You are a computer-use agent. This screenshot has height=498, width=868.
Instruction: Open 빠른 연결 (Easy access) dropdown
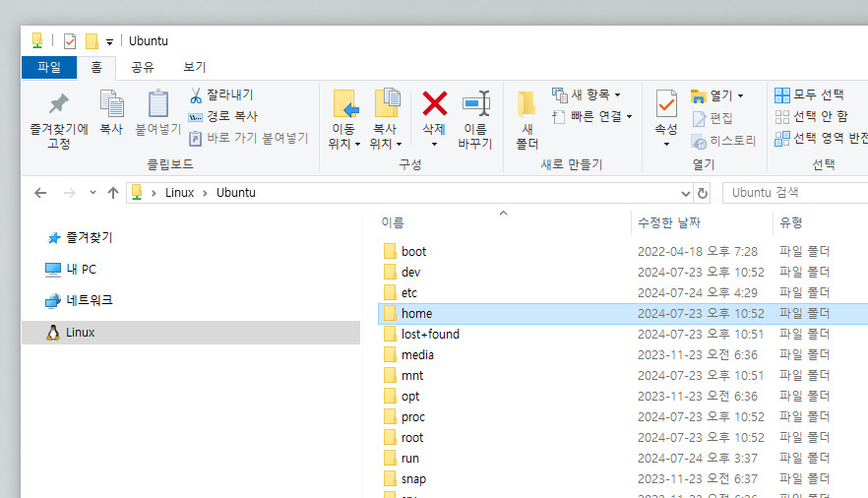[591, 117]
